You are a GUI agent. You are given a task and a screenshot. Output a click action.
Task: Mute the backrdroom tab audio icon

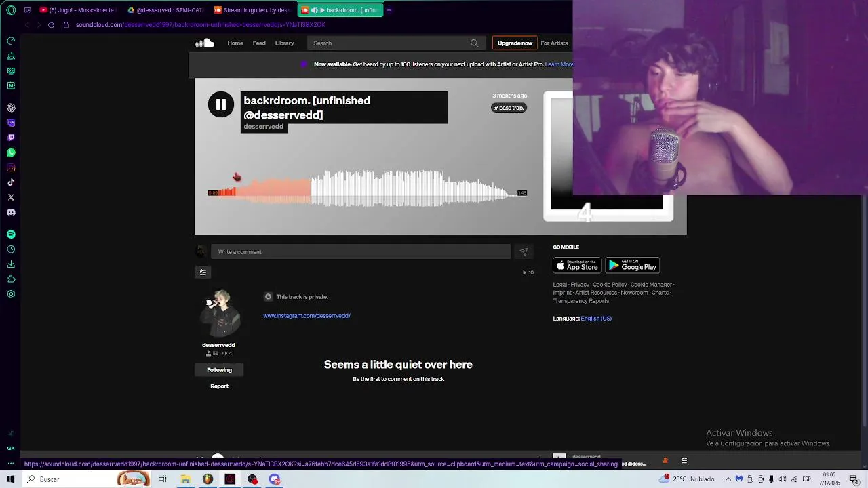pos(314,10)
